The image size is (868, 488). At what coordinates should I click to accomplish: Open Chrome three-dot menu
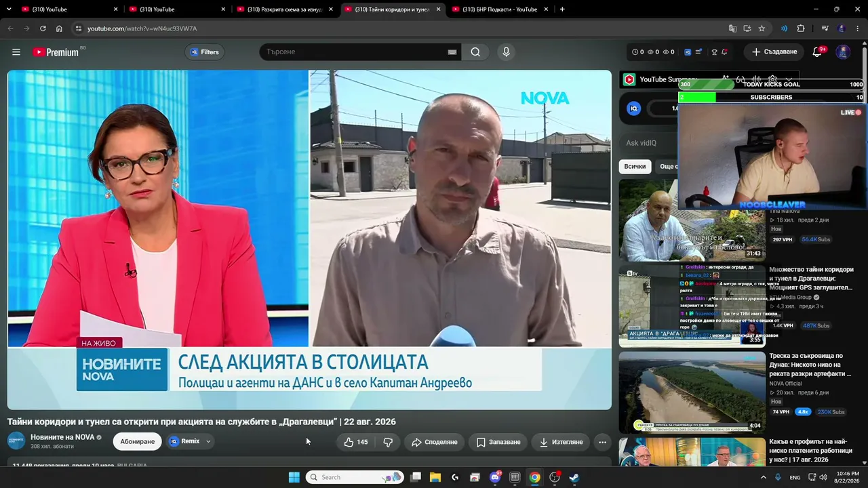(858, 28)
